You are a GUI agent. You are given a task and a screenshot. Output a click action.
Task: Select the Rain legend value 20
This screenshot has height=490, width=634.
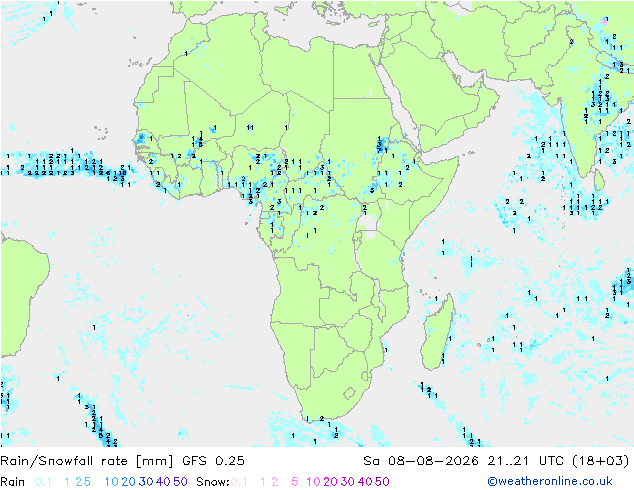pyautogui.click(x=129, y=482)
